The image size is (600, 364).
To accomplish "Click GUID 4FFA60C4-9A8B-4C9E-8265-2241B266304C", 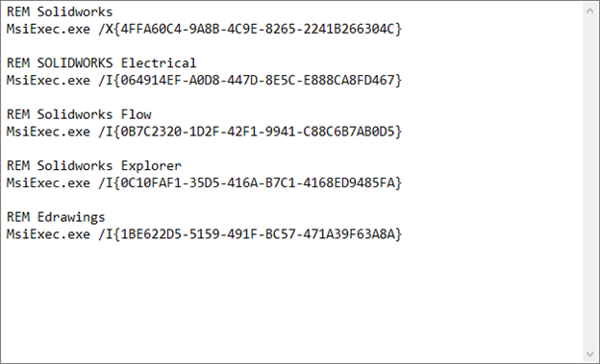I will (x=258, y=29).
